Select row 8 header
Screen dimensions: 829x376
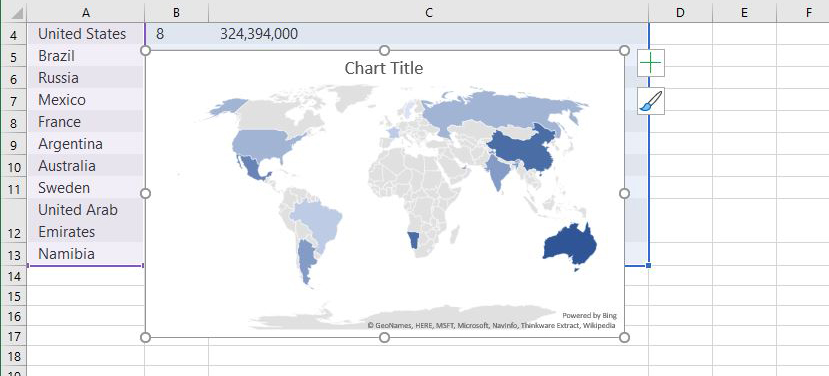(14, 122)
